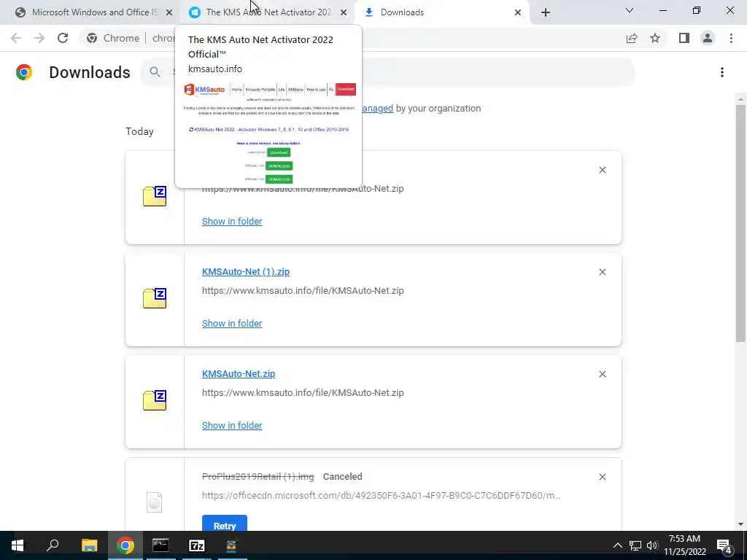Open Downloads page more actions menu
This screenshot has height=560, width=747.
[722, 72]
